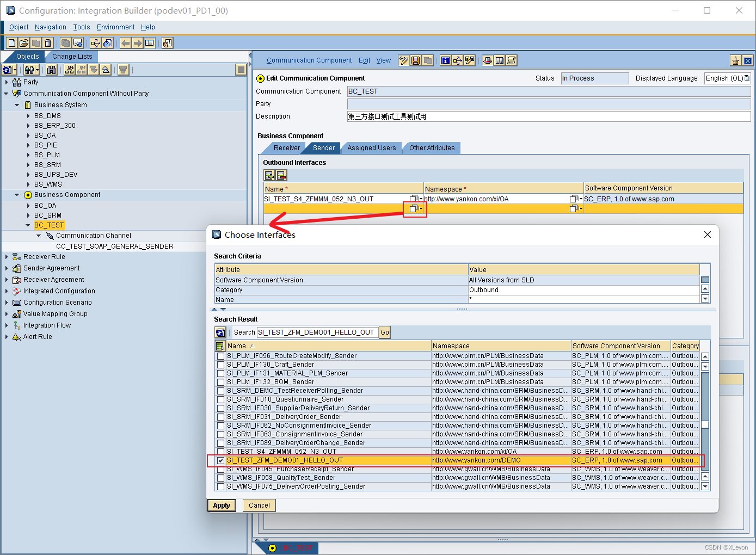Screen dimensions: 756x555
Task: Click the Search text input field
Action: pyautogui.click(x=317, y=332)
